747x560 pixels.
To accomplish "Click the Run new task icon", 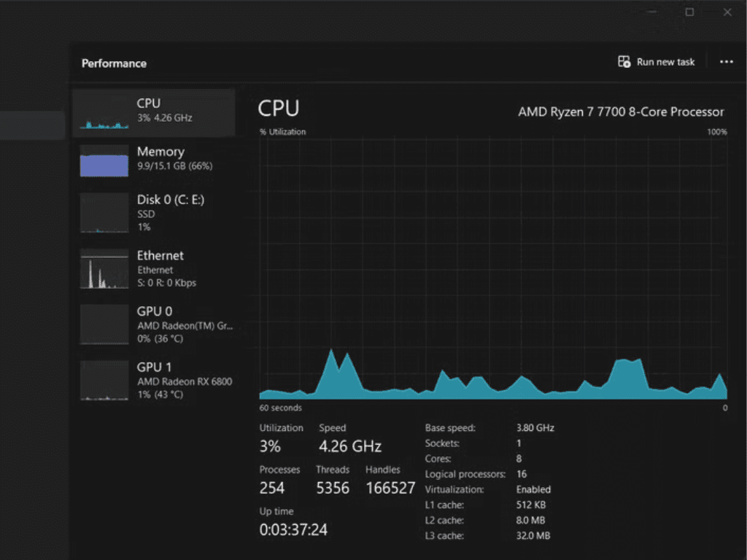I will tap(624, 62).
